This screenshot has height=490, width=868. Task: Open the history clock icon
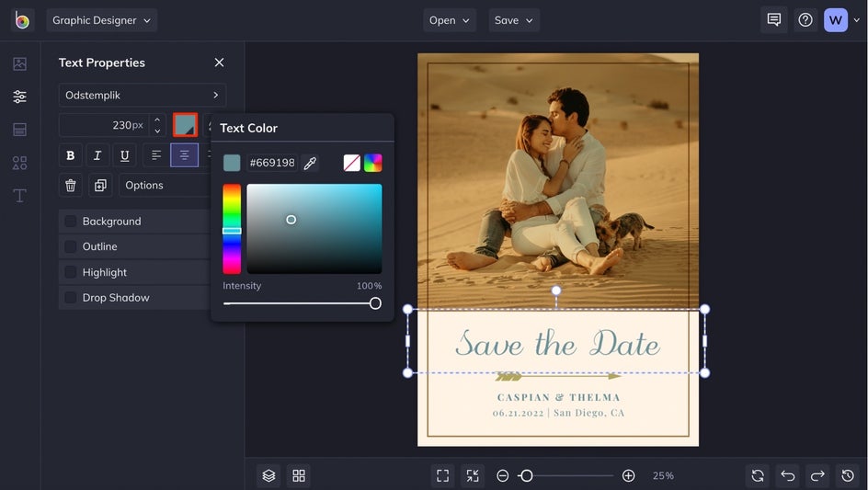click(848, 475)
